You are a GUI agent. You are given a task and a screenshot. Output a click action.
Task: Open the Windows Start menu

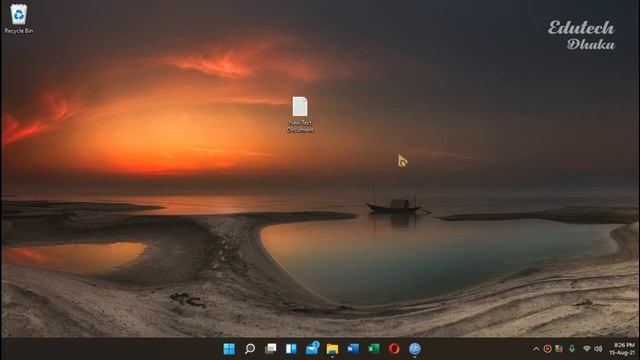pyautogui.click(x=229, y=349)
